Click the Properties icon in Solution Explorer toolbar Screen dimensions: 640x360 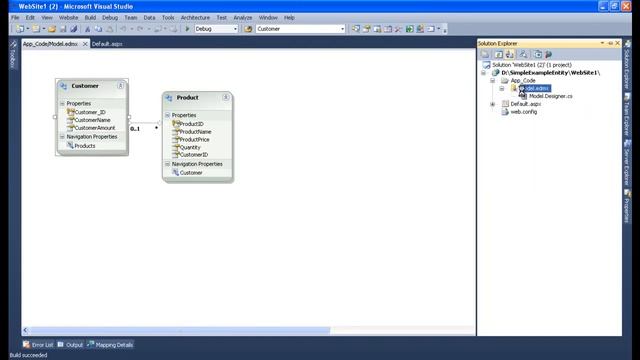485,54
